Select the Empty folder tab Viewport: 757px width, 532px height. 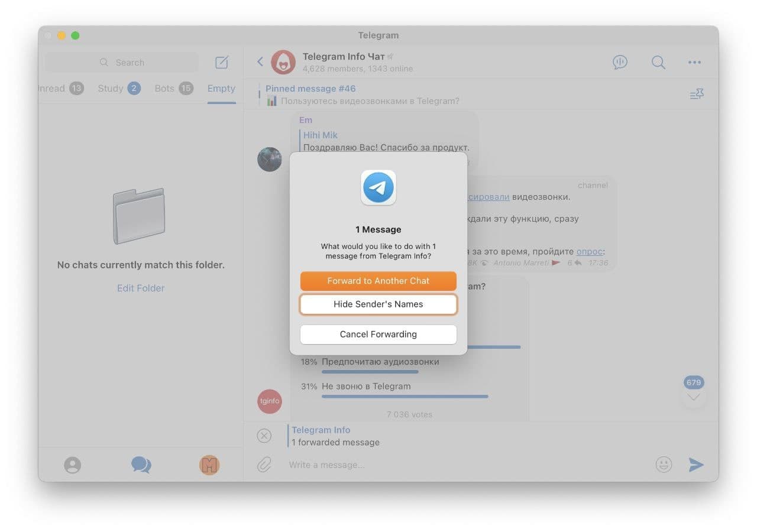tap(221, 89)
